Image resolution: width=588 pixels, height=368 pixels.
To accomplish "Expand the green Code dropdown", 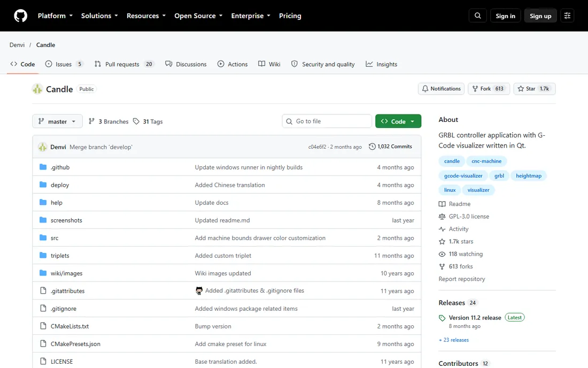I will click(x=398, y=121).
